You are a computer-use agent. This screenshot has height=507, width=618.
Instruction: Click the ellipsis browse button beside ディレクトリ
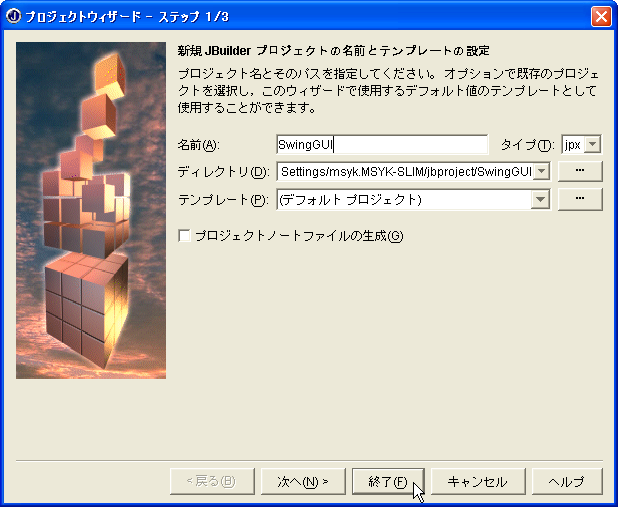(x=580, y=171)
